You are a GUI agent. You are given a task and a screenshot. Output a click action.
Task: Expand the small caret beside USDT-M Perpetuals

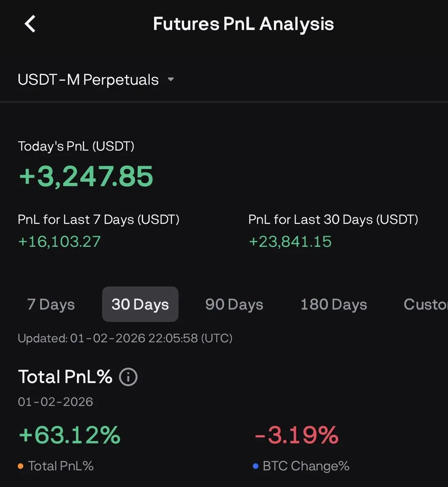(171, 80)
